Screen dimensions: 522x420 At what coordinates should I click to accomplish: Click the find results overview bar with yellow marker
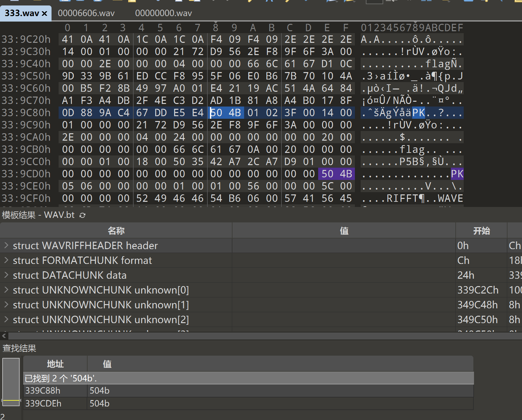point(11,382)
